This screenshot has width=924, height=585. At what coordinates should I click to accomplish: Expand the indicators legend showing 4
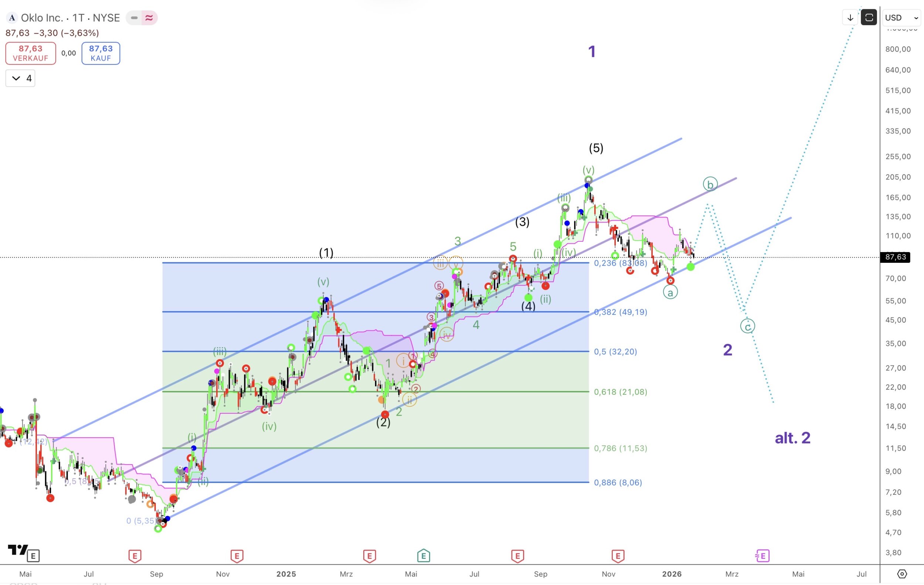20,78
